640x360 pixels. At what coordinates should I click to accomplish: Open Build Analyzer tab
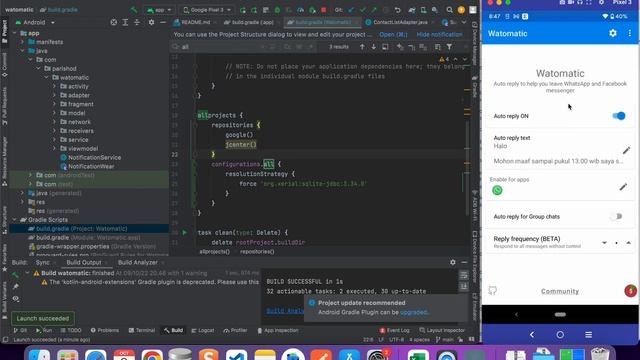point(138,262)
